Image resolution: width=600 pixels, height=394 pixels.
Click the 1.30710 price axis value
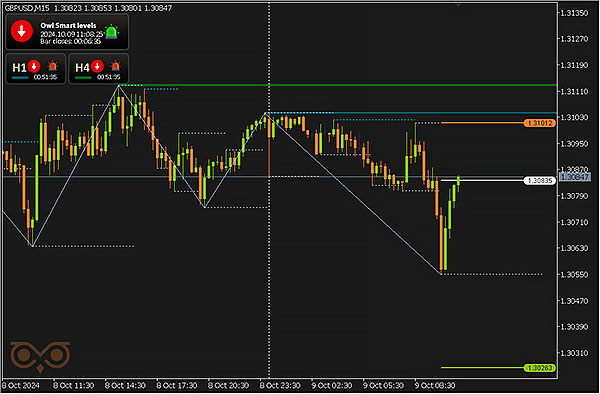point(574,222)
